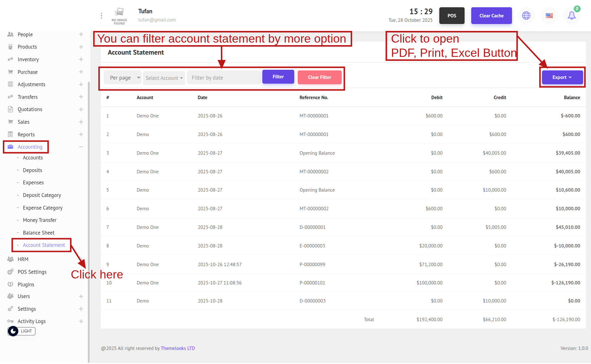Screen dimensions: 591x364
Task: Expand the People menu plus sign
Action: tap(81, 34)
